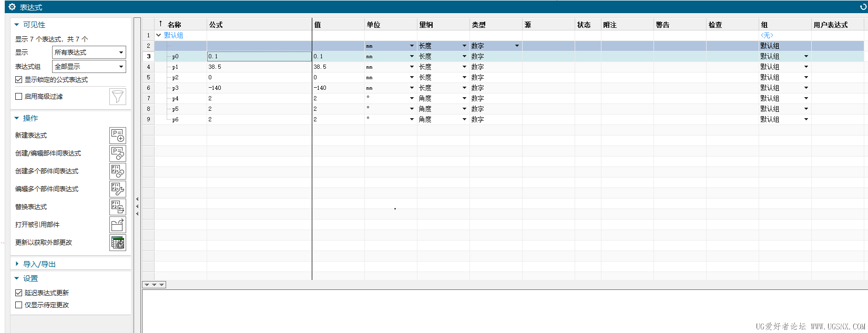Open dimension 长度 dropdown for p1
Viewport: 868px width, 333px height.
pos(464,67)
